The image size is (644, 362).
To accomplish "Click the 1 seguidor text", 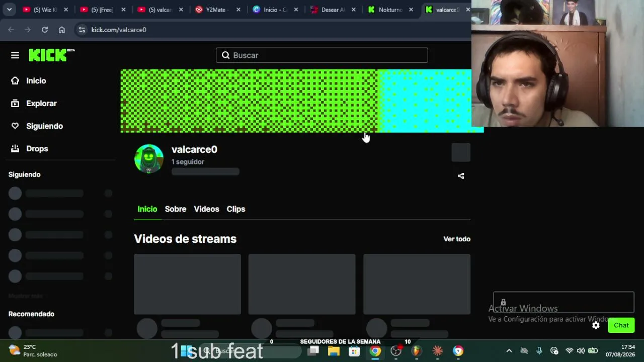I will (x=188, y=162).
